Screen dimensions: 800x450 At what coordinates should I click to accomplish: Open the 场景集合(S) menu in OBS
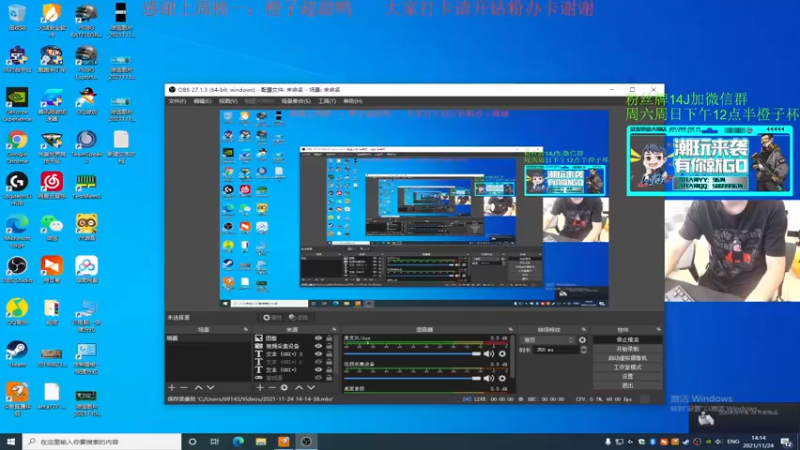click(x=296, y=101)
